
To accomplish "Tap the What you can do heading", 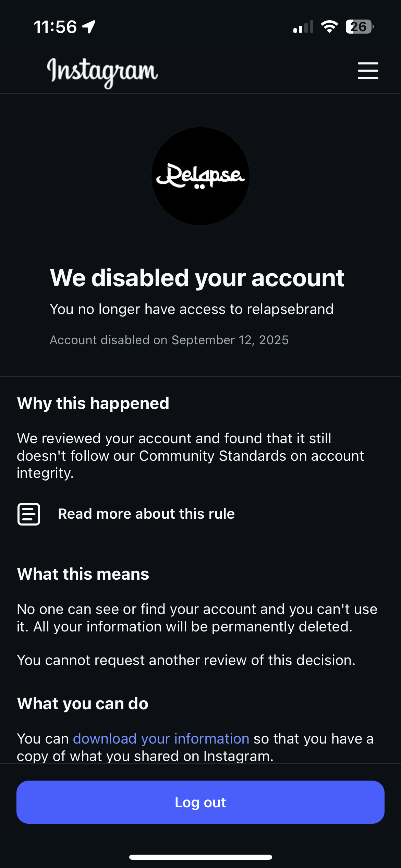I will 83,703.
